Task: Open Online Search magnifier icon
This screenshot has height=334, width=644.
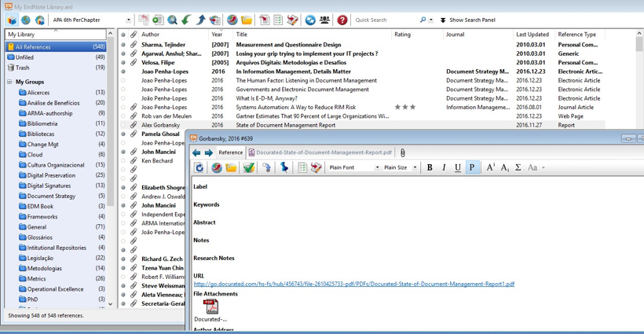Action: 172,20
